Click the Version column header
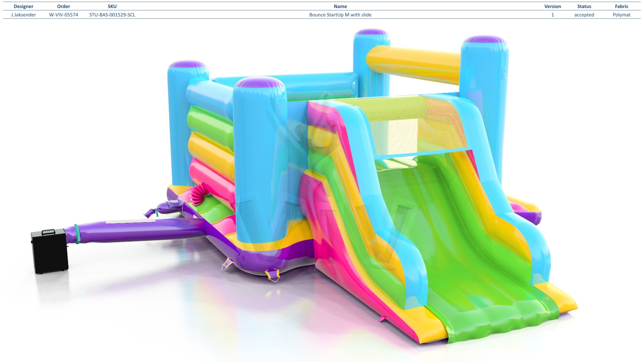 coord(552,6)
